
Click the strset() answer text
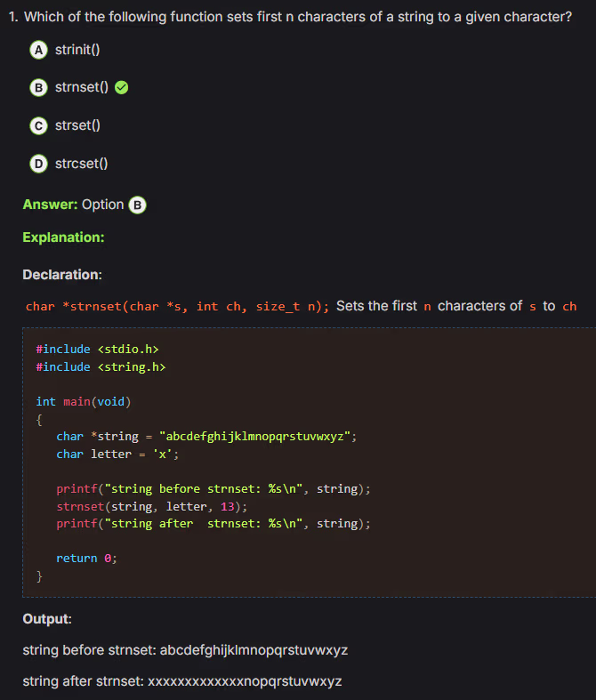click(x=77, y=125)
